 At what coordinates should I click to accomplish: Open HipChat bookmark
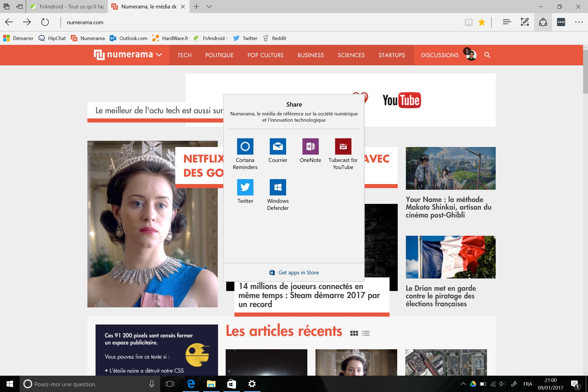coord(52,38)
